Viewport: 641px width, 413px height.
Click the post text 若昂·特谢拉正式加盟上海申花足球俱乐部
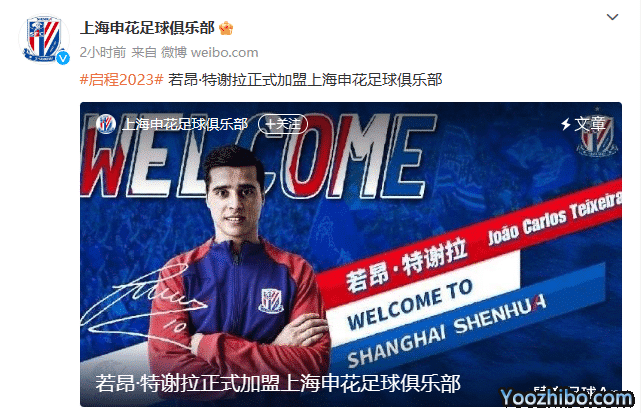pyautogui.click(x=305, y=79)
